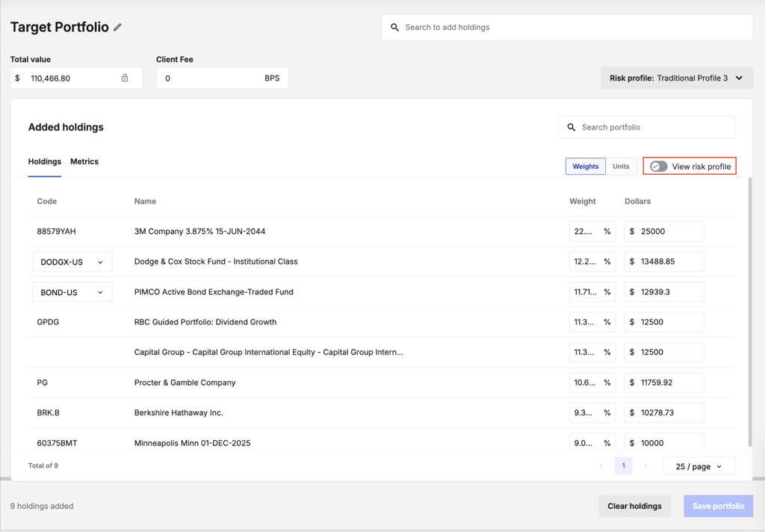This screenshot has width=765, height=532.
Task: Click Berkshire Hathaway Inc. name
Action: (x=179, y=413)
